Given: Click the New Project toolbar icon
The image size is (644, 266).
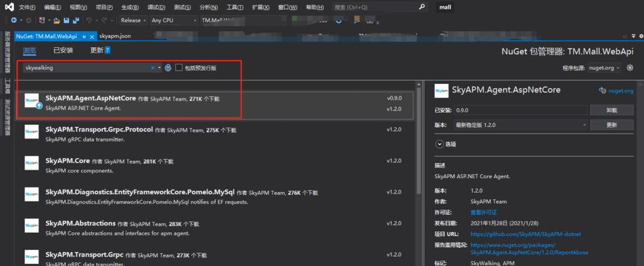Looking at the screenshot, I should [42, 20].
